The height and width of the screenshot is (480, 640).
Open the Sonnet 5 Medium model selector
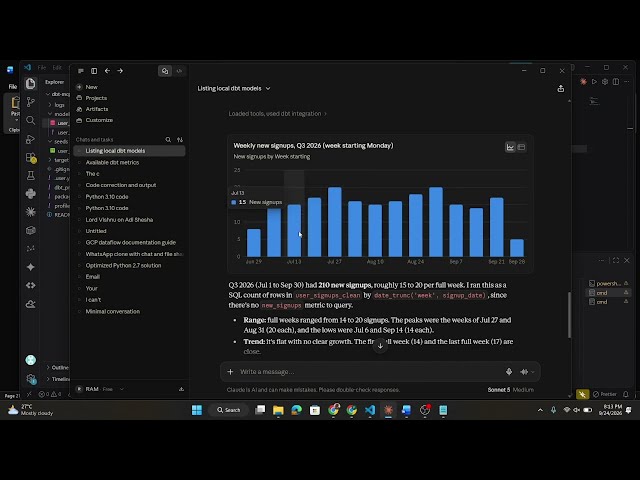(x=510, y=390)
